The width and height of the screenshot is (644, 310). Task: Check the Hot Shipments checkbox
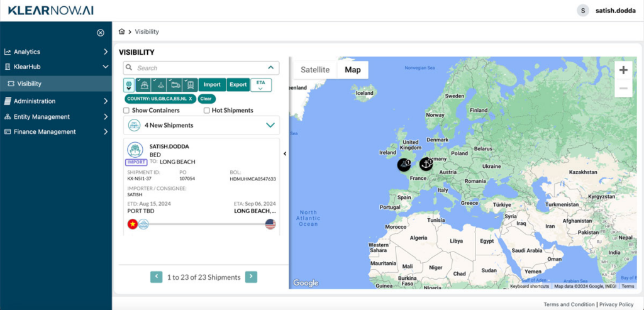[207, 111]
